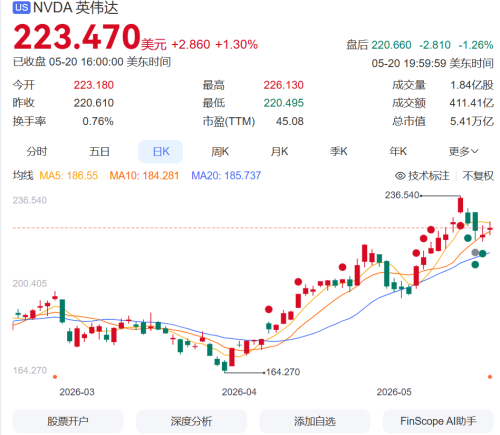Screen dimensions: 500x435
Task: Click the tall red candle at the 236.540 peak
Action: tap(460, 205)
